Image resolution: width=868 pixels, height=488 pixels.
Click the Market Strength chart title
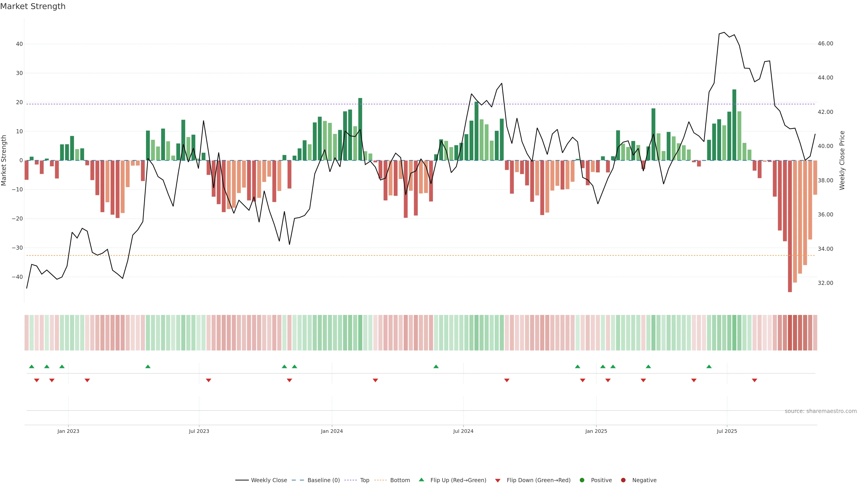coord(33,6)
